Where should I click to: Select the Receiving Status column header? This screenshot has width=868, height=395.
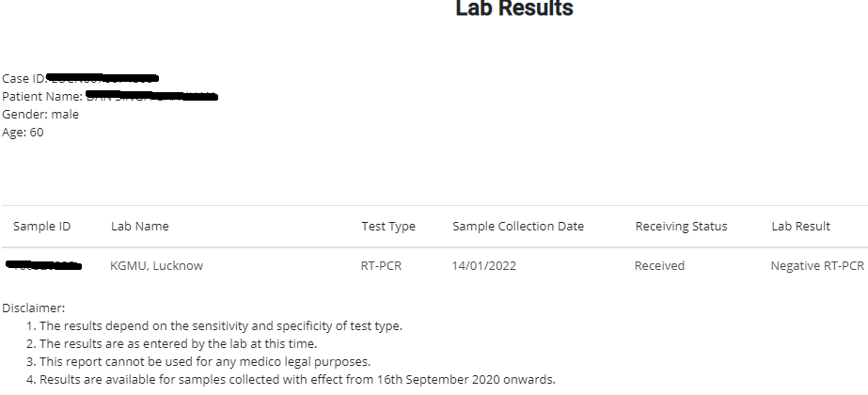tap(681, 227)
